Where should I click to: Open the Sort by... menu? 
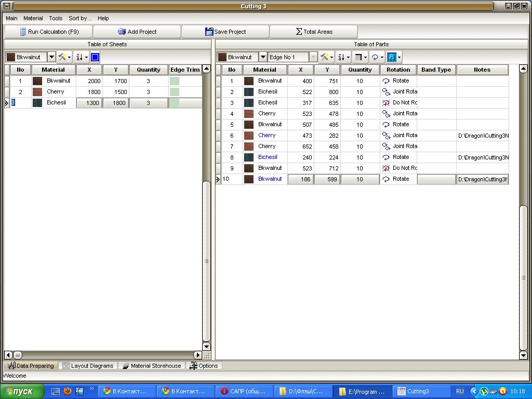click(x=80, y=18)
